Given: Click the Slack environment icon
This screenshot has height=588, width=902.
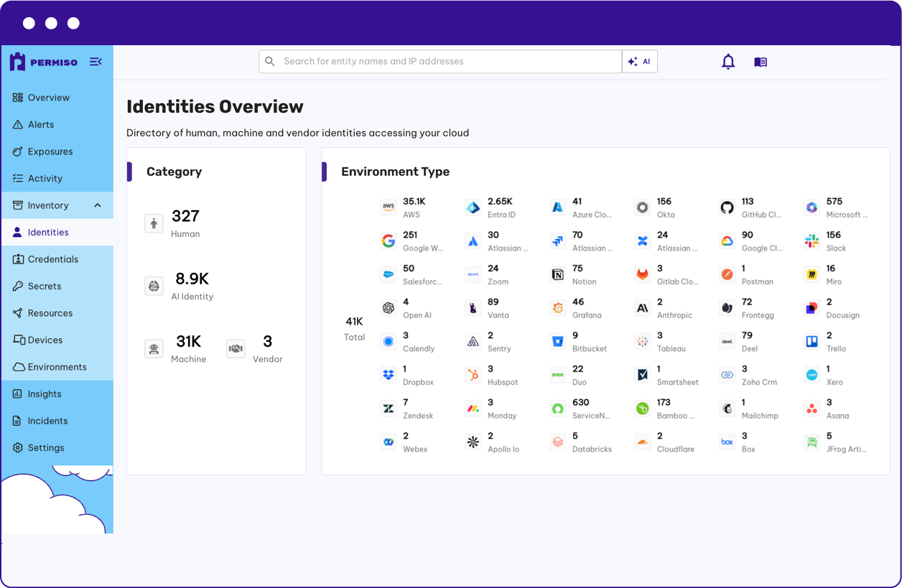Looking at the screenshot, I should tap(812, 241).
